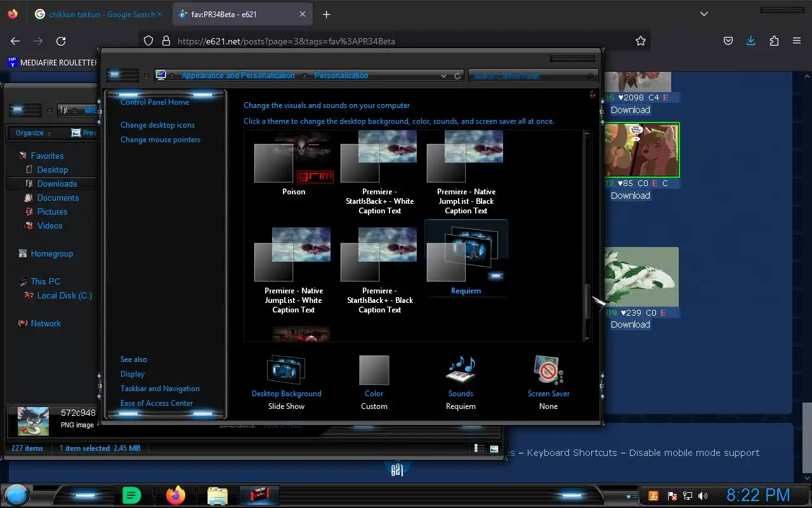Open Firefox extensions puzzle icon
Viewport: 812px width, 508px height.
(774, 41)
